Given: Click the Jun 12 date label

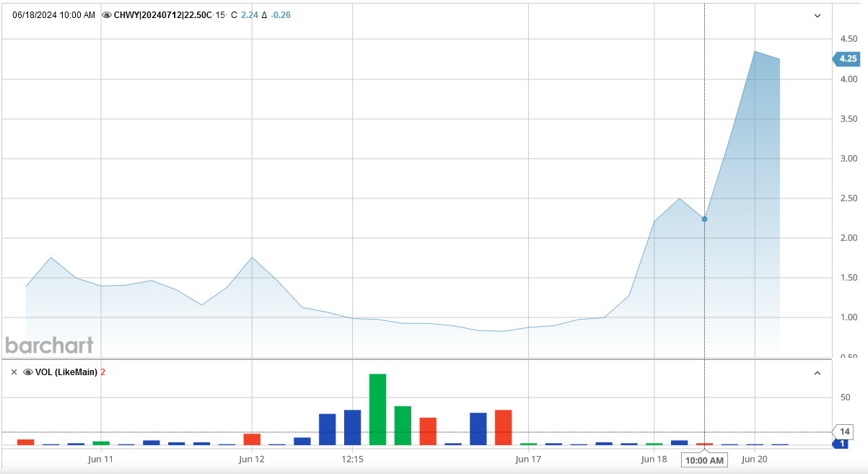Looking at the screenshot, I should 252,459.
